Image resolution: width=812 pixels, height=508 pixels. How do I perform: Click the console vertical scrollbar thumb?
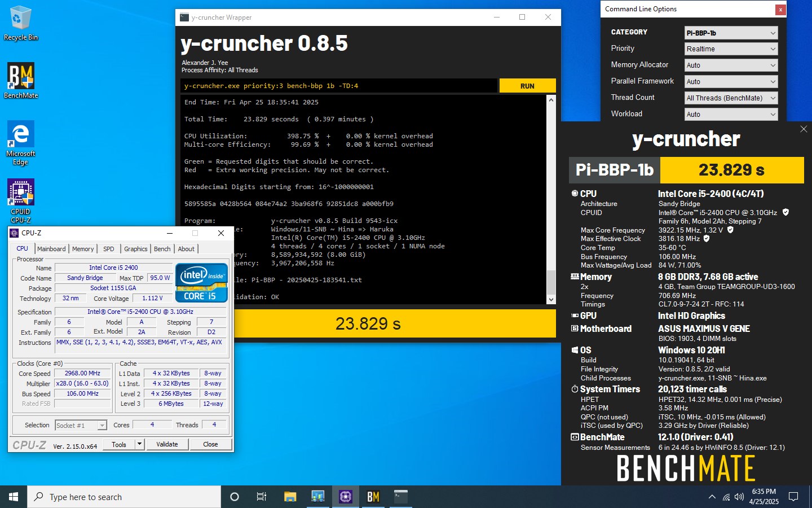point(551,282)
